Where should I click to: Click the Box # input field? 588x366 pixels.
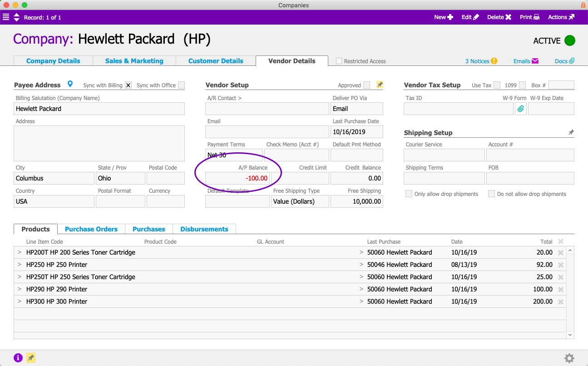tap(561, 85)
